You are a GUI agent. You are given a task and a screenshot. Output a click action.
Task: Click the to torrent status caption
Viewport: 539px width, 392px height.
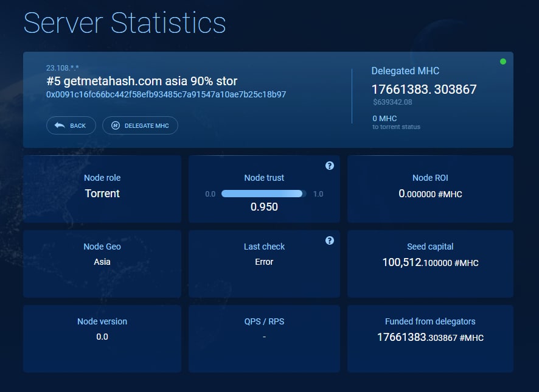tap(397, 127)
